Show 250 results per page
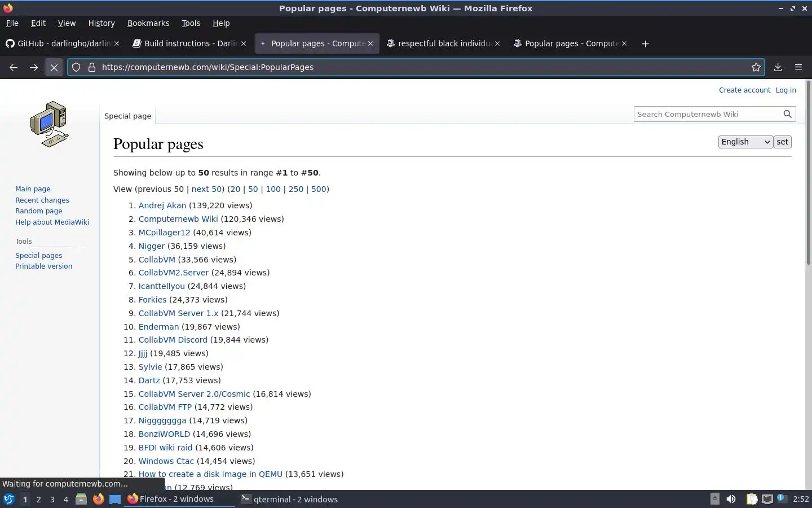 point(296,189)
